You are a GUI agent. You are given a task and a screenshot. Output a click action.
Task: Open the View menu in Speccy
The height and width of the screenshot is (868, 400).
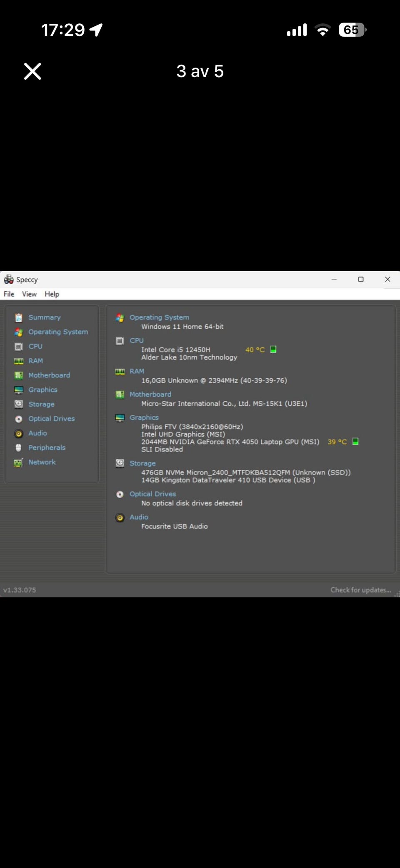click(x=29, y=294)
